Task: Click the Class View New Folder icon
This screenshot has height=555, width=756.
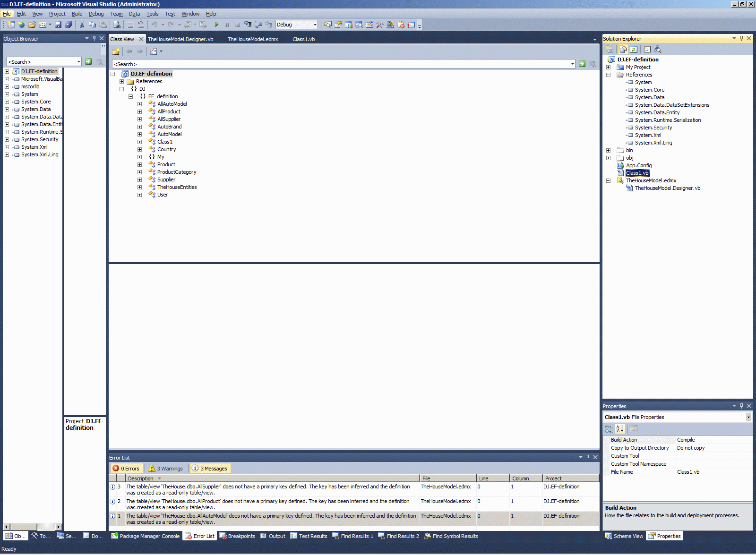Action: (116, 51)
